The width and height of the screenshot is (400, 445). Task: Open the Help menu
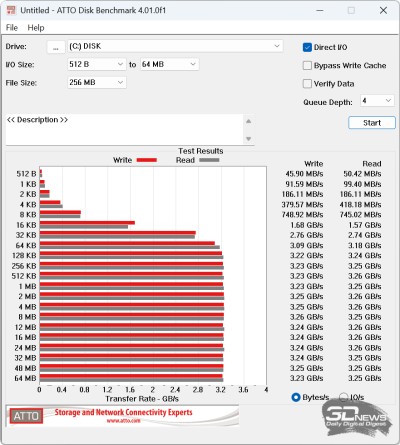point(36,28)
